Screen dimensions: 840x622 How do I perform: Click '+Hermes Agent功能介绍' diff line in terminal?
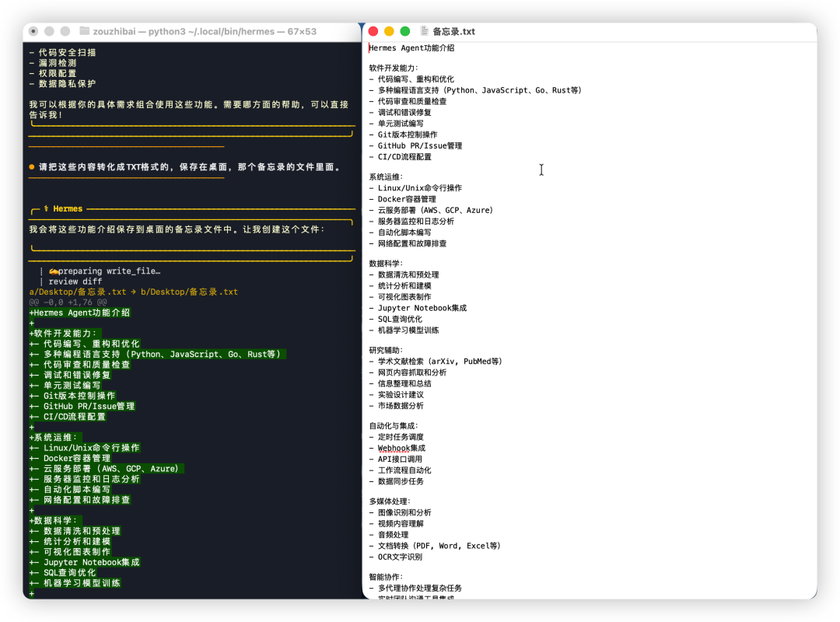click(79, 313)
